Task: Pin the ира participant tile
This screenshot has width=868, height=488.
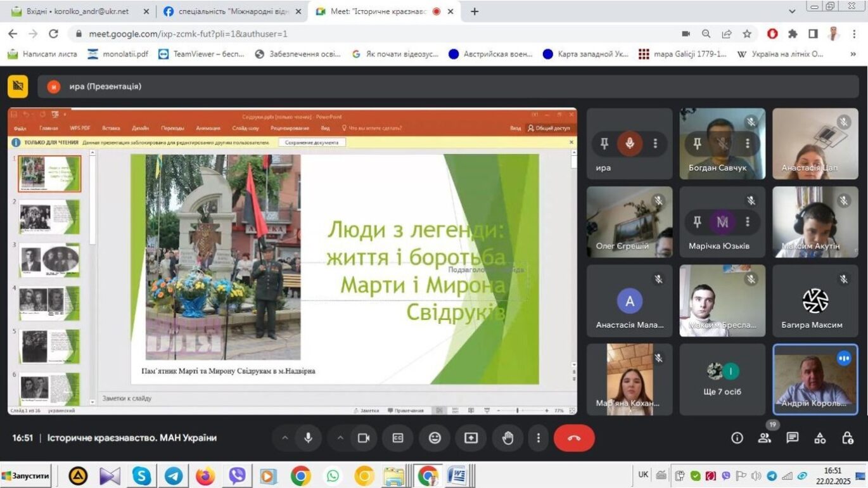Action: [x=604, y=144]
